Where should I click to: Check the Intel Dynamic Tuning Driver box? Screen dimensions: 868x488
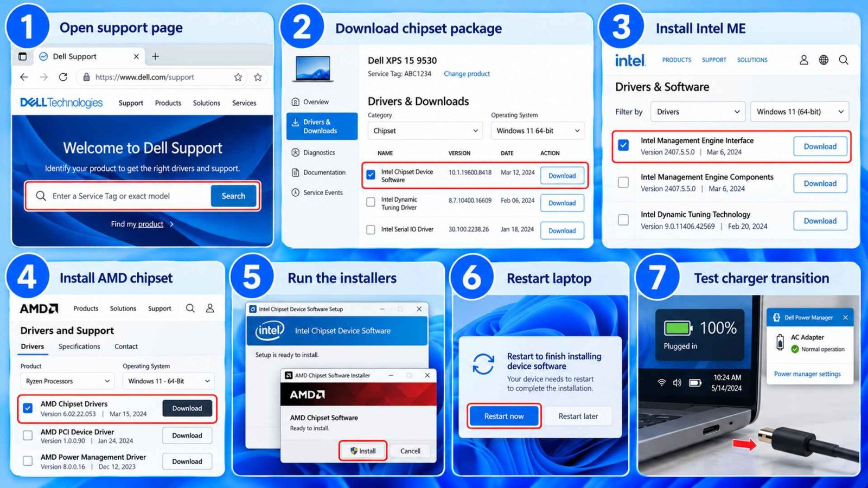(371, 202)
